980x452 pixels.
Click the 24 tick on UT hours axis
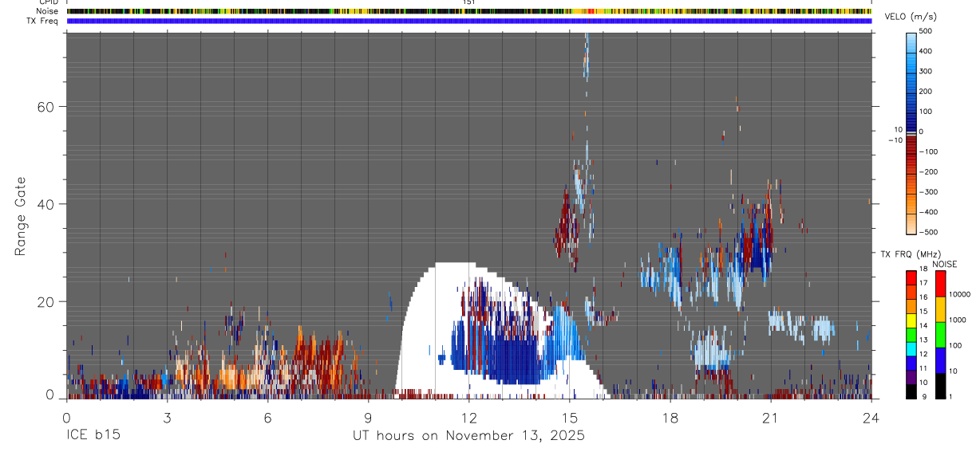[871, 417]
